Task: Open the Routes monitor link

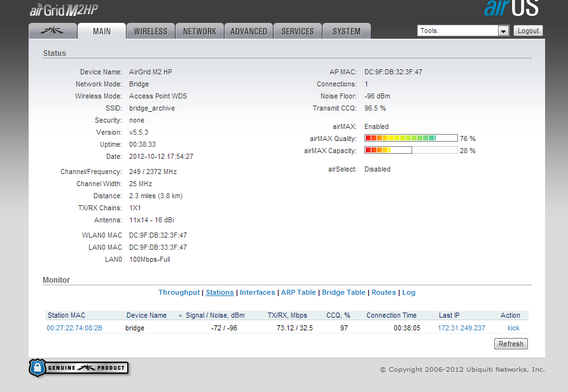Action: pos(384,292)
